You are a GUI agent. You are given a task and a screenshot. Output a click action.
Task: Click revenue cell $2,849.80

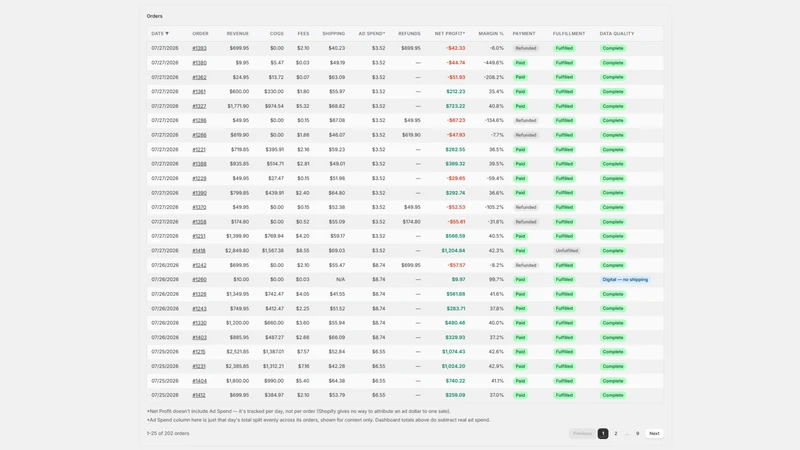click(x=237, y=251)
